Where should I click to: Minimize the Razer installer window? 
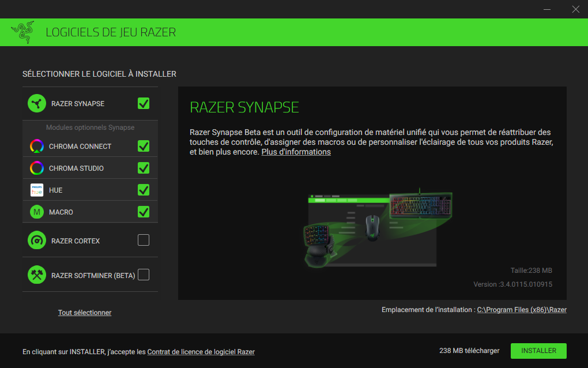pyautogui.click(x=547, y=9)
